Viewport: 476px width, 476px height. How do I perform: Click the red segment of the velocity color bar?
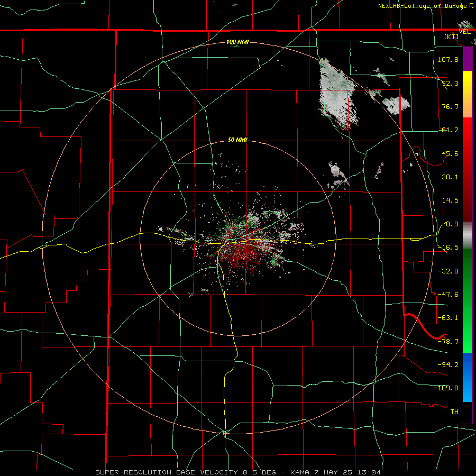pos(467,169)
